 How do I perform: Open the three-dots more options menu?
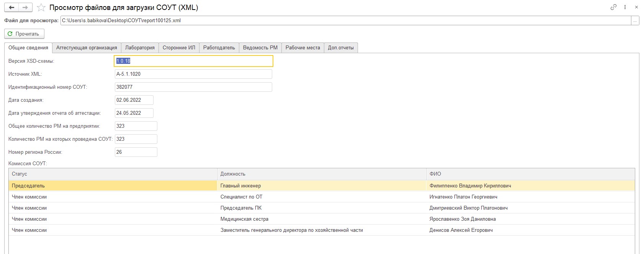[x=625, y=7]
